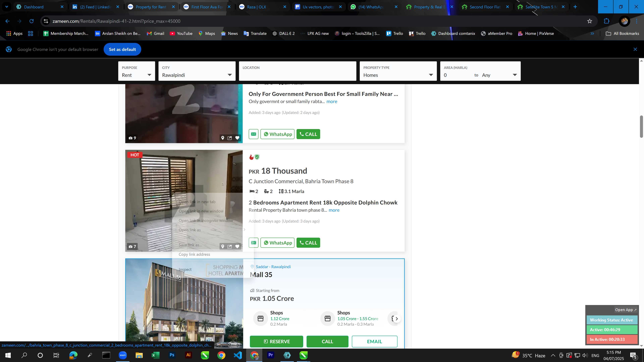Click the email icon on the 18 Thousand listing
Image resolution: width=644 pixels, height=362 pixels.
tap(253, 243)
